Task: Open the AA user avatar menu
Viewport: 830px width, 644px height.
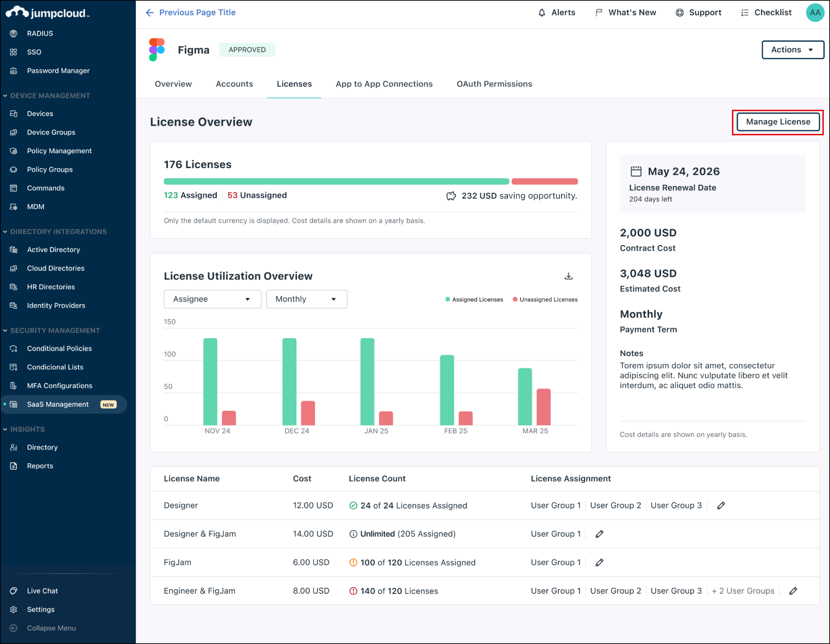Action: tap(815, 12)
